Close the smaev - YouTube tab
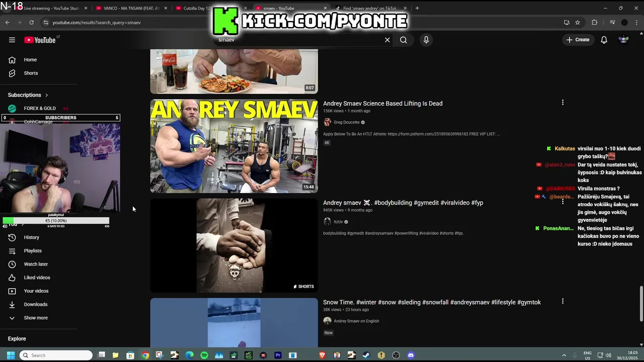 coord(325,8)
